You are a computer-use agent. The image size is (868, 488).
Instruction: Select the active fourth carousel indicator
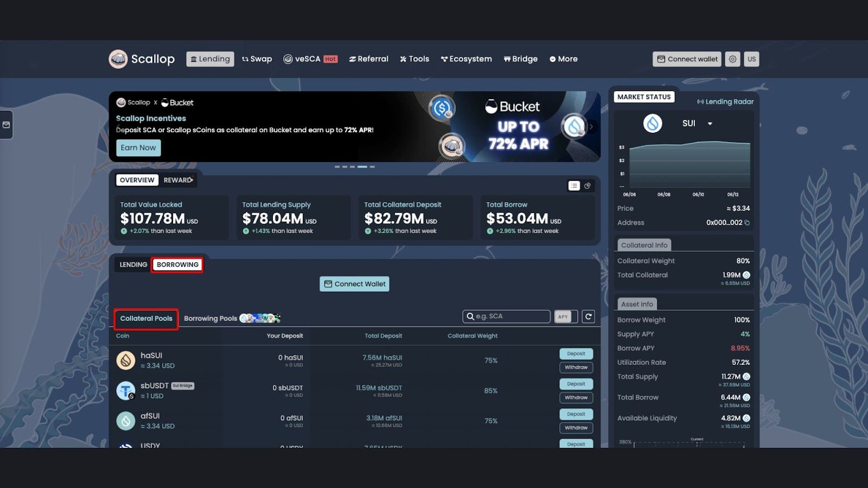(362, 166)
